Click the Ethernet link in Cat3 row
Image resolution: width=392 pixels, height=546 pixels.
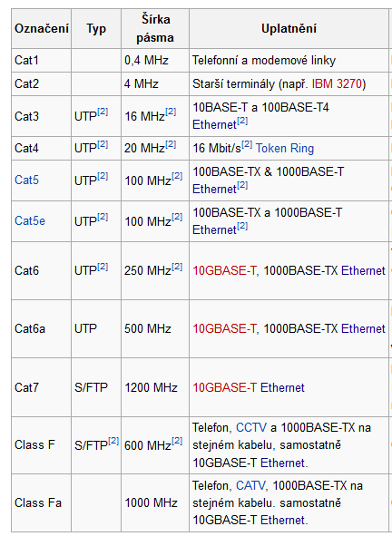215,124
